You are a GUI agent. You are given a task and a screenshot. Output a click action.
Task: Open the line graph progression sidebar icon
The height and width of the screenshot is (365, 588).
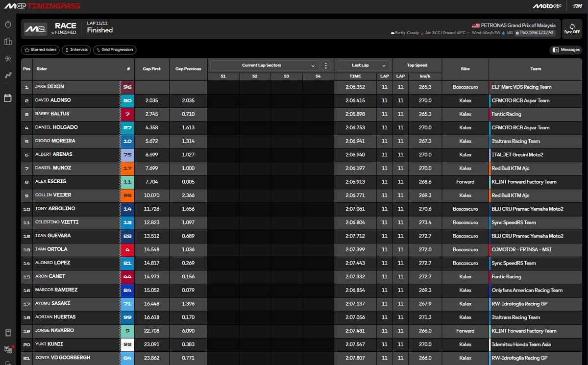point(8,75)
